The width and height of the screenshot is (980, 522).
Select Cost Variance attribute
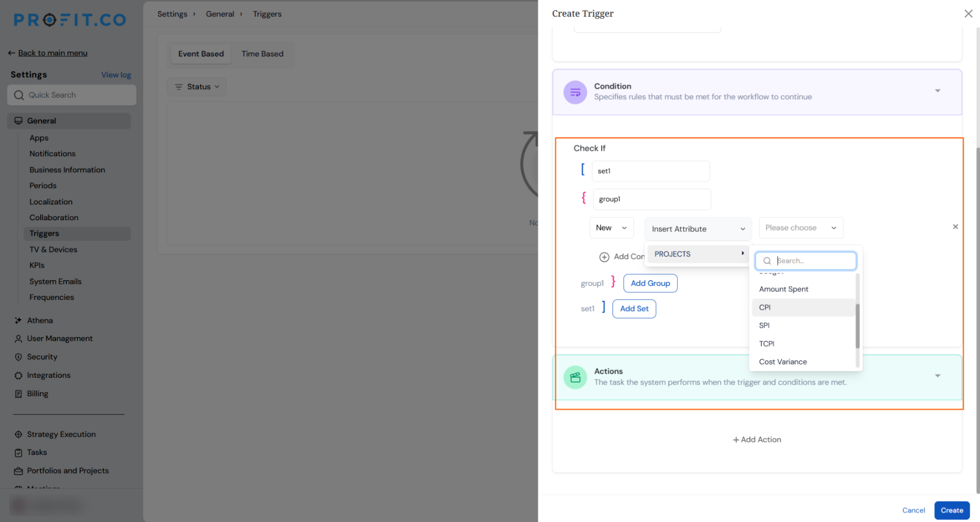(803, 362)
